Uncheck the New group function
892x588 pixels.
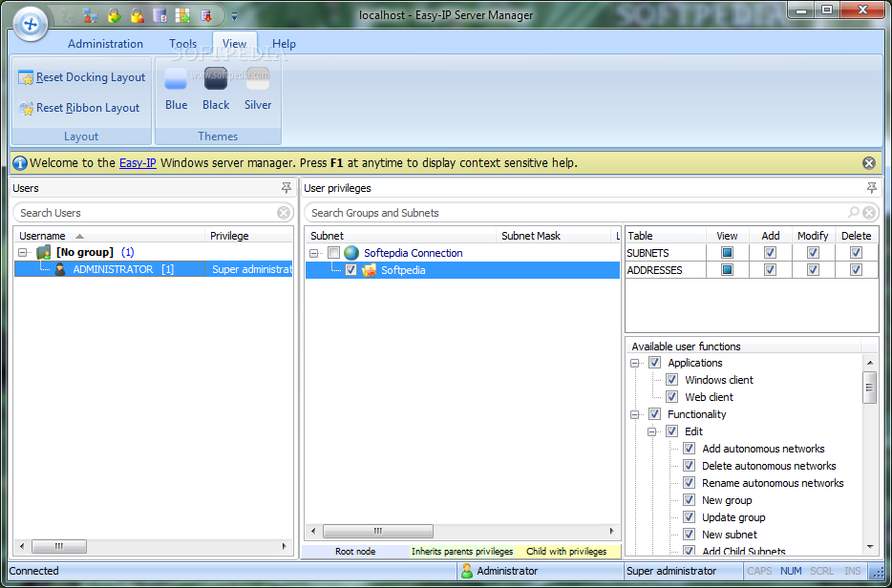[x=689, y=500]
